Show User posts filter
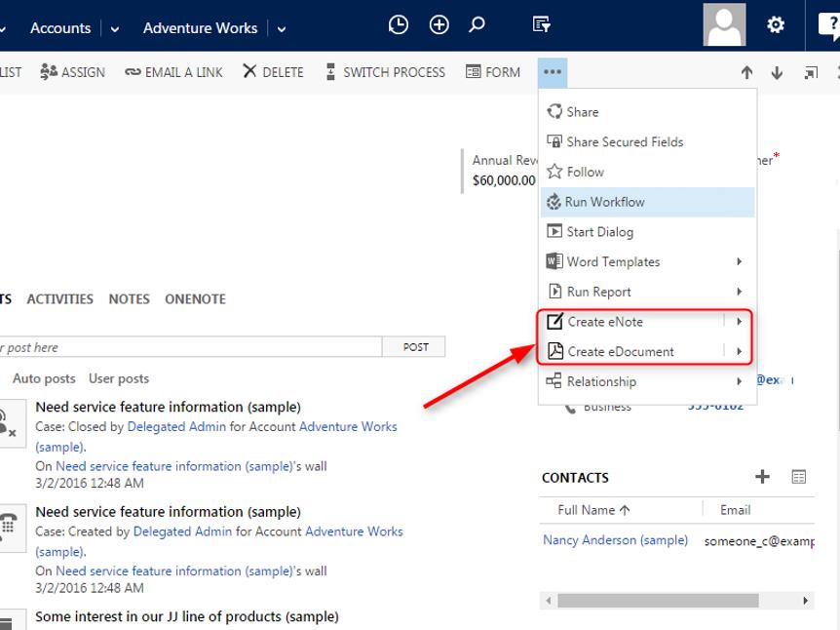 [119, 378]
